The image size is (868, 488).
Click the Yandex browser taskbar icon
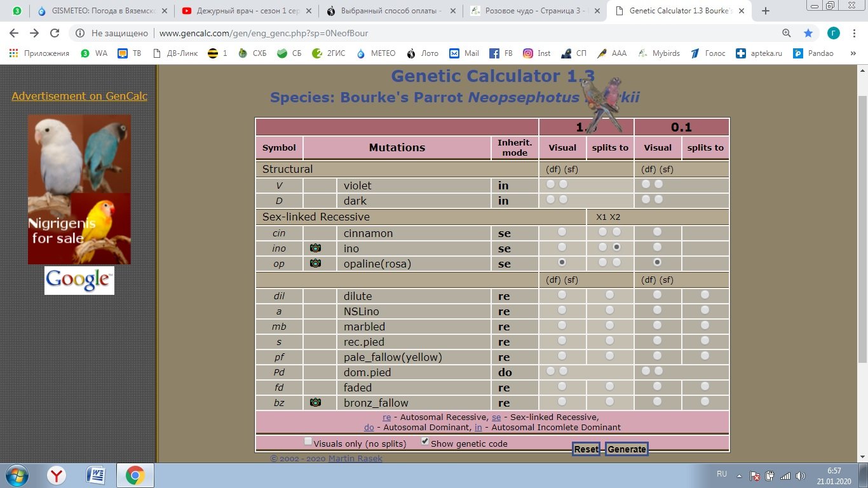[57, 475]
